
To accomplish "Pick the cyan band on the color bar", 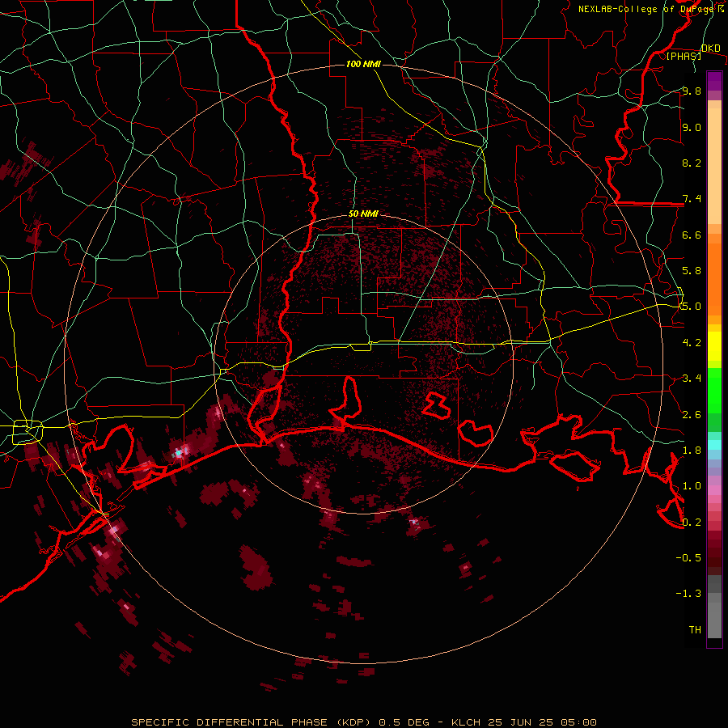I will click(714, 445).
